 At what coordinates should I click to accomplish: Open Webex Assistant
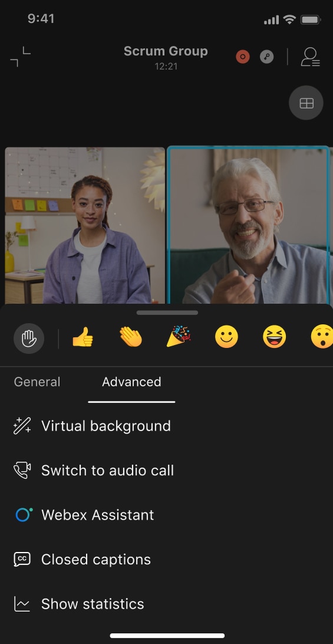point(166,515)
